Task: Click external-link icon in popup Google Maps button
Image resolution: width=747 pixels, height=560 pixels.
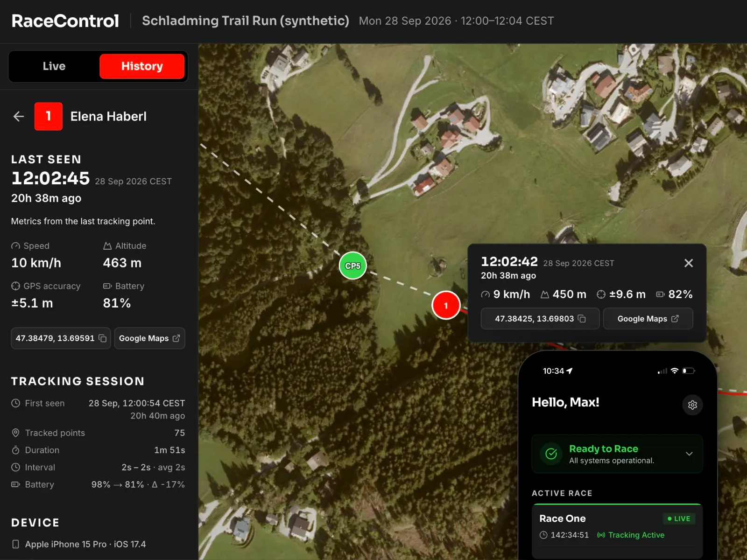Action: pyautogui.click(x=675, y=318)
